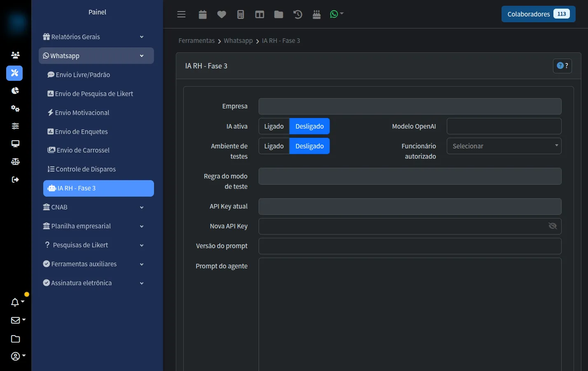Expand the Relatórios Gerais menu
Screen dimensions: 588x371
click(x=96, y=37)
